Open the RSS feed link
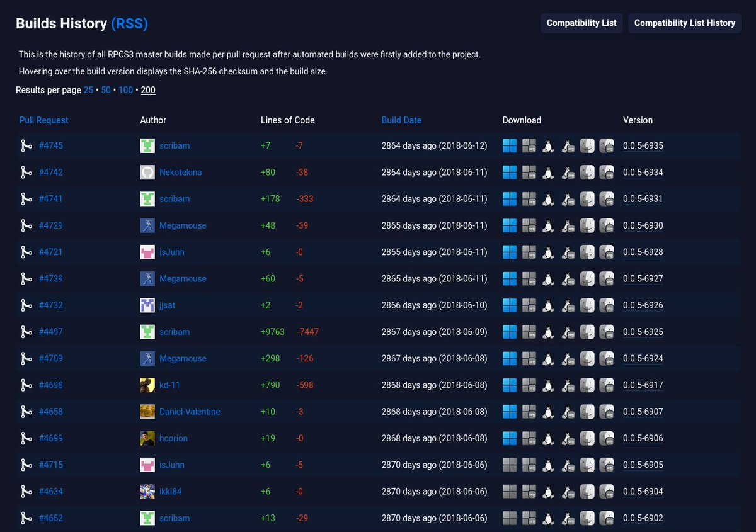Viewport: 756px width, 532px height. 129,24
